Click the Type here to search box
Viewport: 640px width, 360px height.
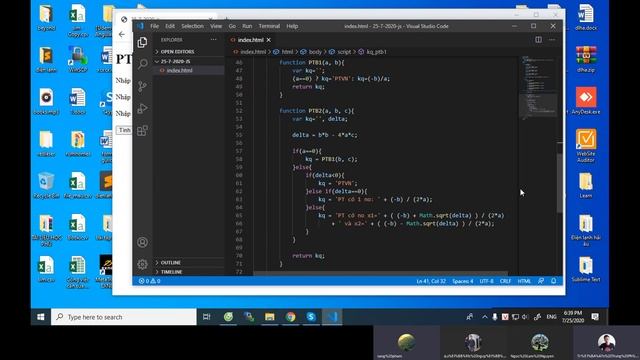pyautogui.click(x=123, y=317)
